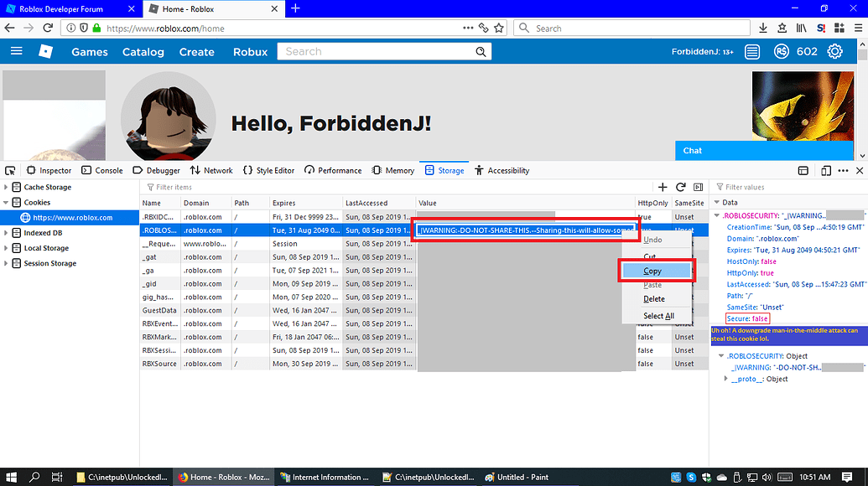Viewport: 868px width, 486px height.
Task: Collapse the Cookies tree item
Action: tap(8, 202)
